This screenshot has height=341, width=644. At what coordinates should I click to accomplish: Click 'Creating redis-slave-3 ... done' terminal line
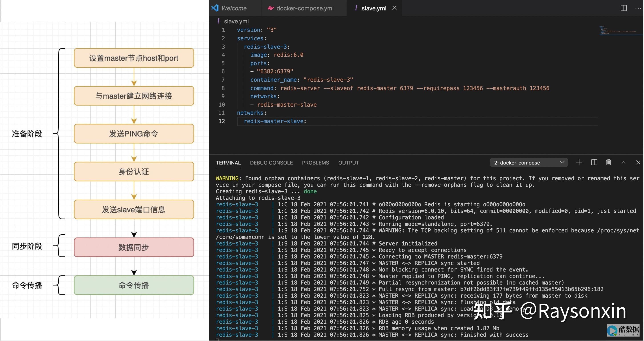[266, 191]
